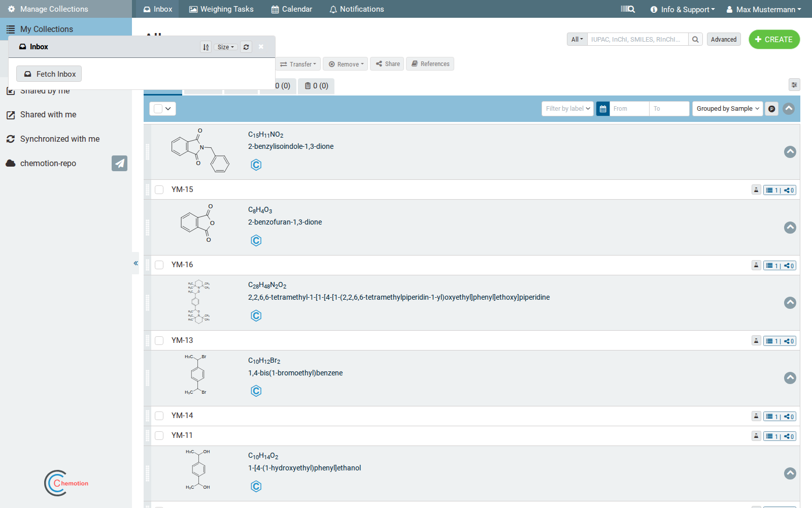The width and height of the screenshot is (812, 508).
Task: Click the product-only filter icon
Action: [x=771, y=109]
